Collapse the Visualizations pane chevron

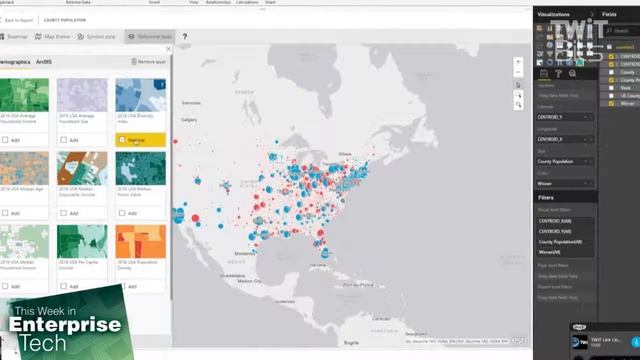coord(591,14)
